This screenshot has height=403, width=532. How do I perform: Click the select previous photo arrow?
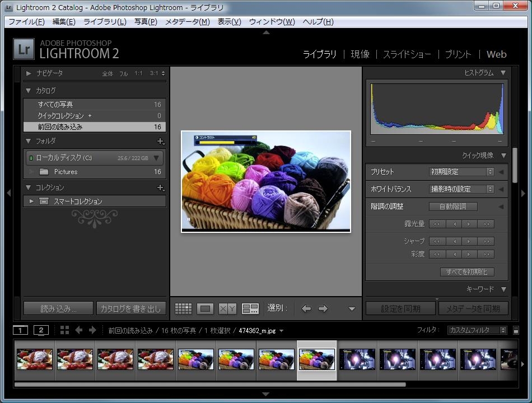pyautogui.click(x=306, y=308)
